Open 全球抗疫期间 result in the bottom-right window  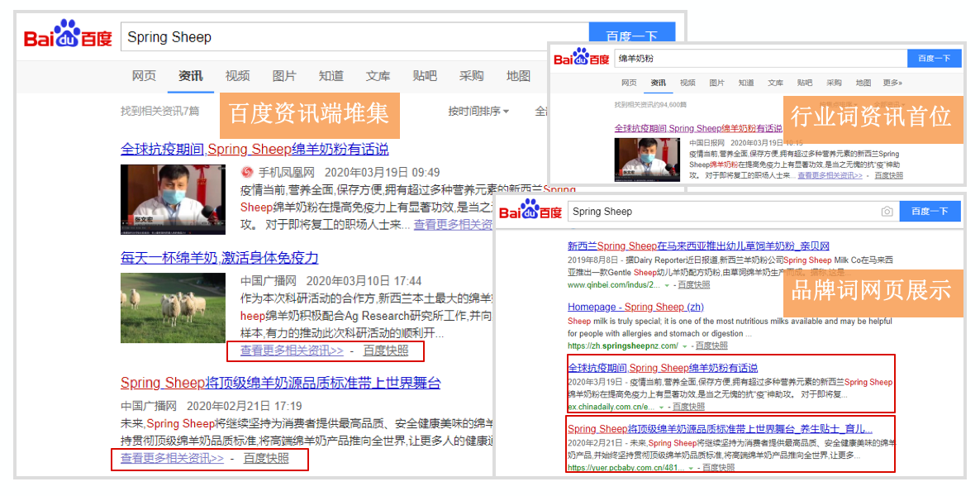click(663, 368)
